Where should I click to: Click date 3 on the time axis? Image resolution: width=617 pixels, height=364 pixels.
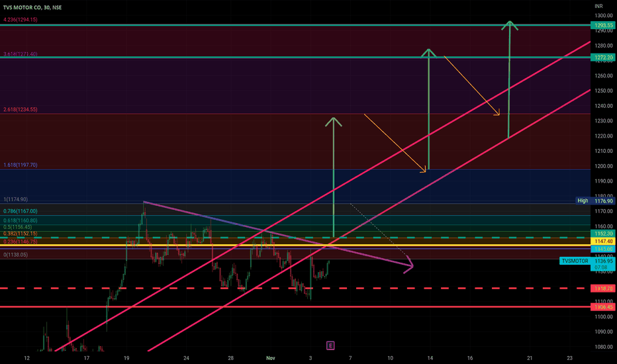pos(310,358)
